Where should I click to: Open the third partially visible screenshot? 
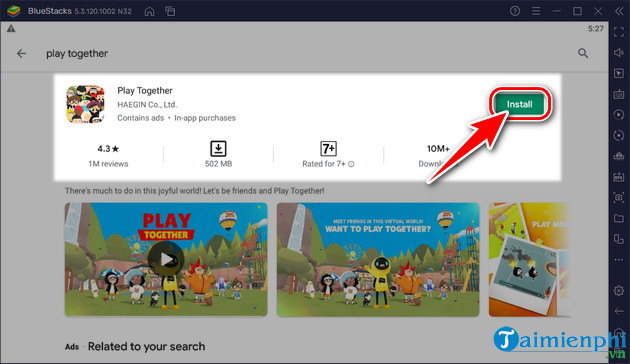click(529, 260)
